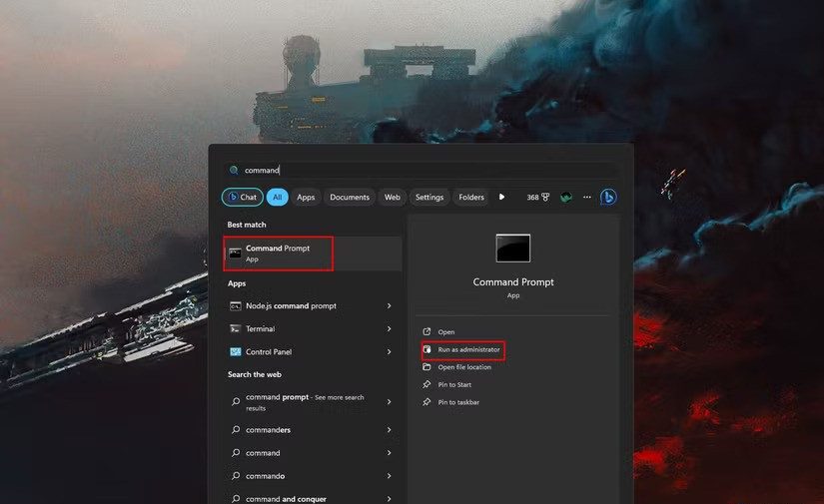Choose Pin to Start

point(454,385)
